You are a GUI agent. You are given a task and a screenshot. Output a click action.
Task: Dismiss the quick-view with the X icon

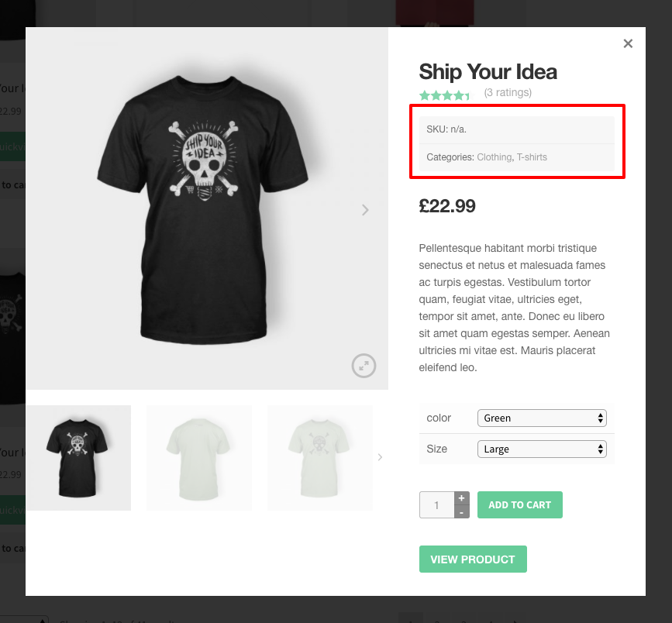click(x=628, y=43)
